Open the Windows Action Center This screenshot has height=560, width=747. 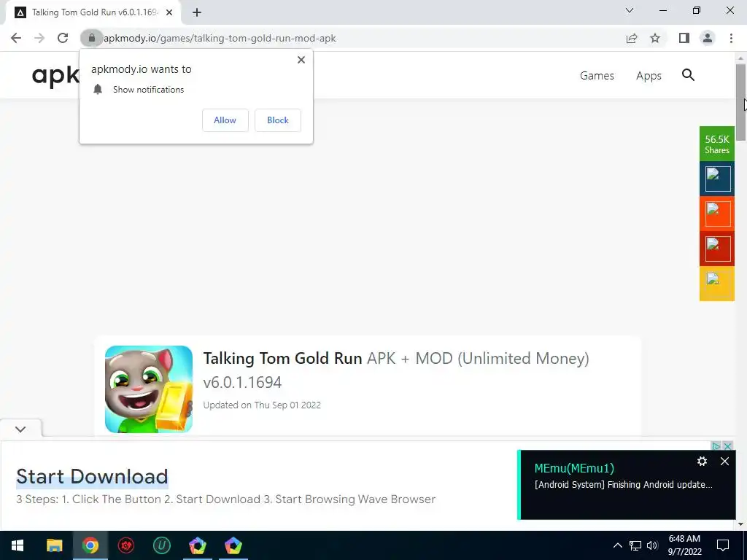[x=723, y=545]
